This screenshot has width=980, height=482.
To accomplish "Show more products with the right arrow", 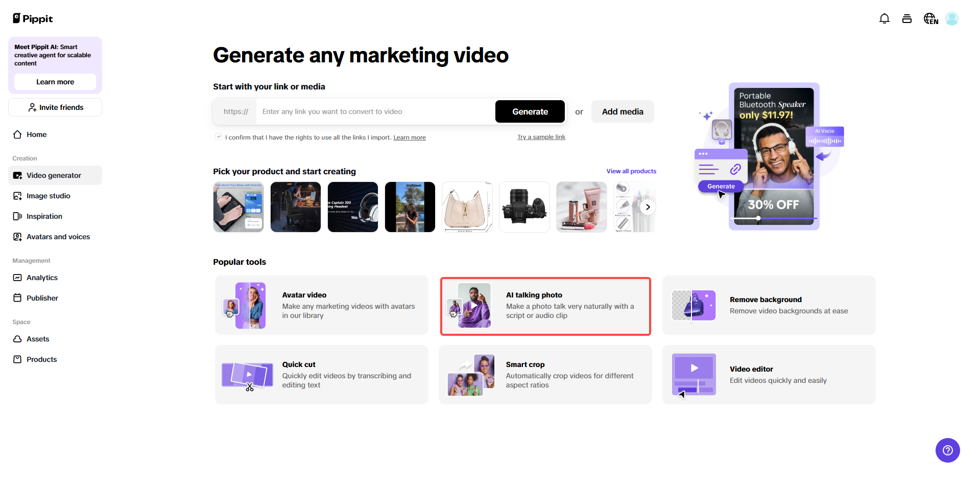I will (x=648, y=207).
